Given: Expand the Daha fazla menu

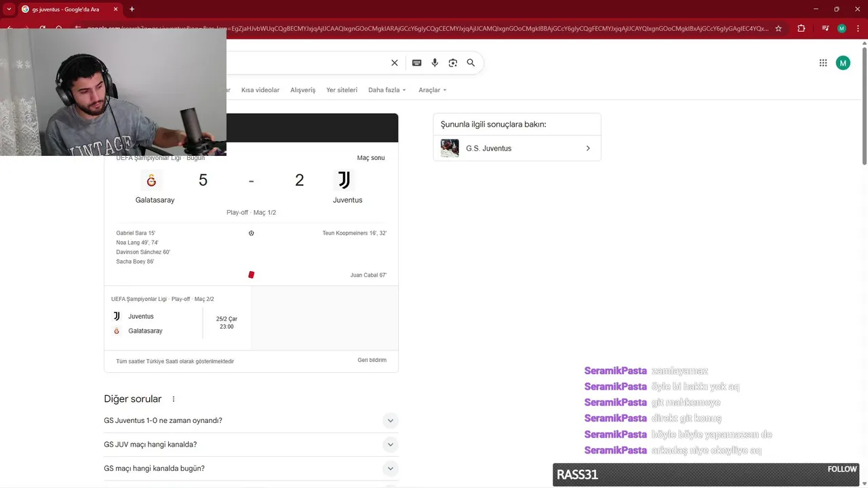Looking at the screenshot, I should (x=387, y=90).
